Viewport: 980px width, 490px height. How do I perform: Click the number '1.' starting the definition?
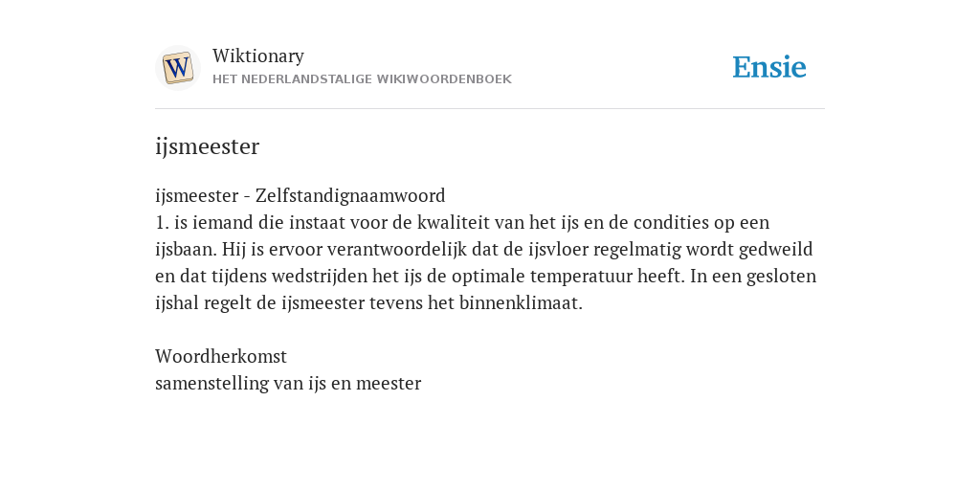[162, 222]
